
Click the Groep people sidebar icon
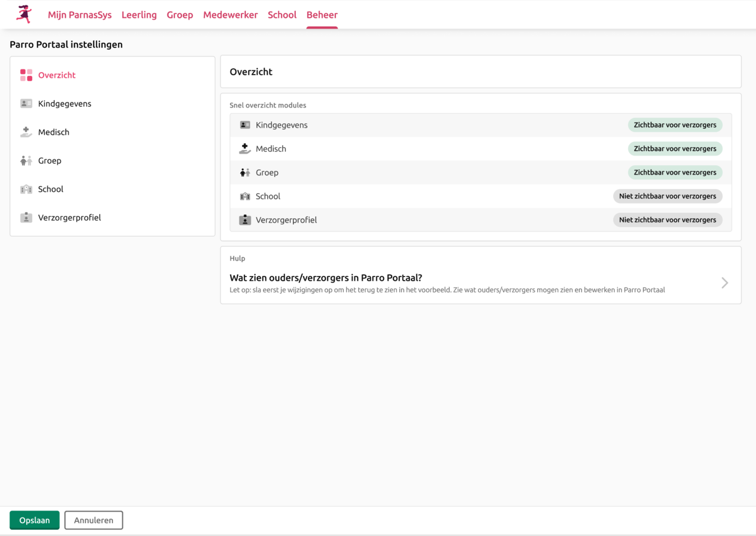tap(26, 160)
